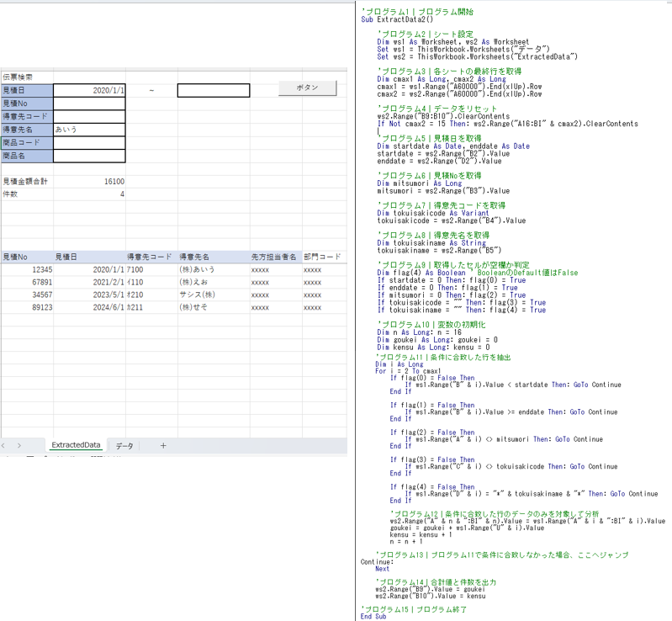This screenshot has height=621, width=672.
Task: Select the customer name cell サシス(株)
Action: pos(214,295)
